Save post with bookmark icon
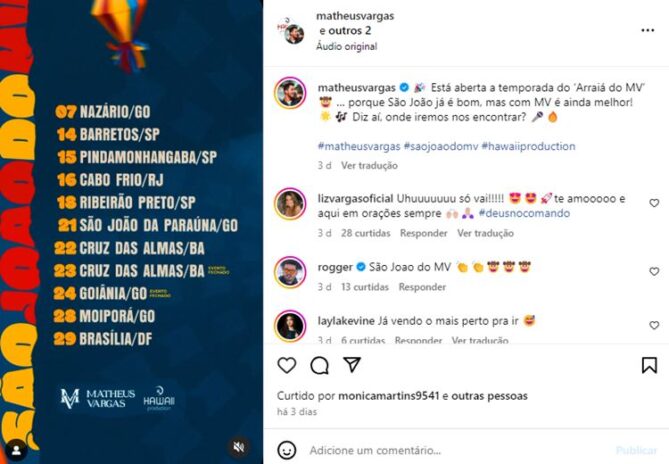 [649, 365]
